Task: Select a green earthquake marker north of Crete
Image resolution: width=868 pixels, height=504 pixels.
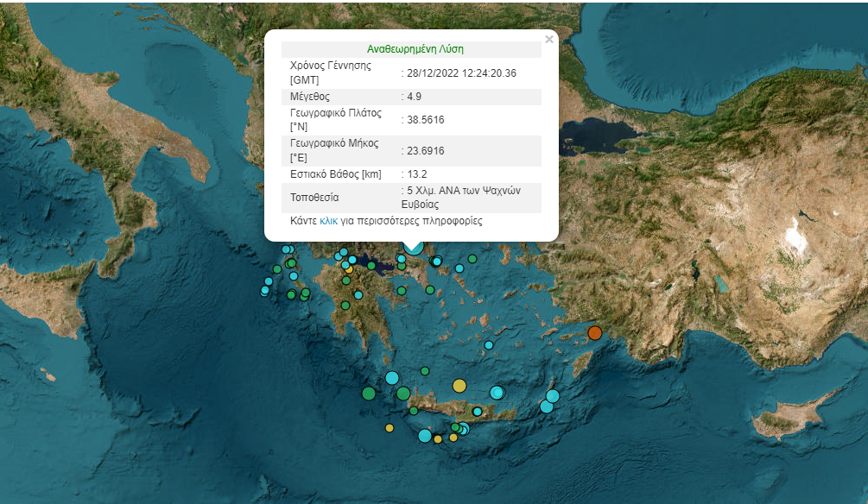Action: point(423,371)
